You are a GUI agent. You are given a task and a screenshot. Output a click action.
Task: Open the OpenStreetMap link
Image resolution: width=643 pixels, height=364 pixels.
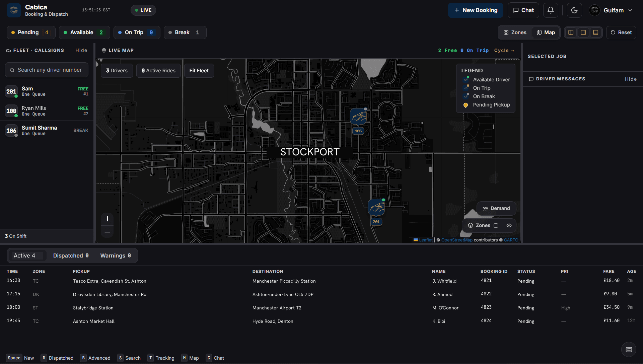(457, 240)
